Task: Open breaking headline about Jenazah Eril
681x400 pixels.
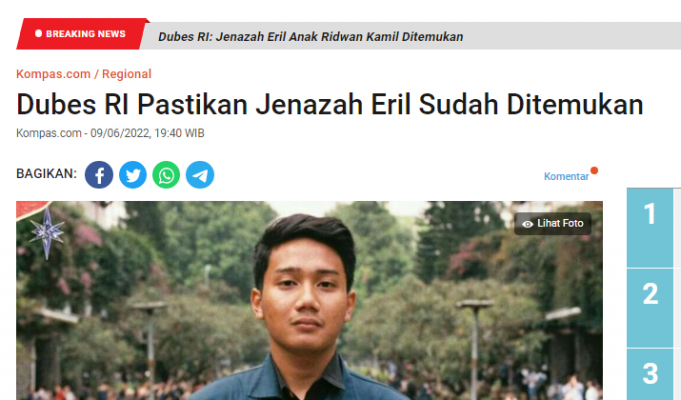Action: (x=311, y=36)
